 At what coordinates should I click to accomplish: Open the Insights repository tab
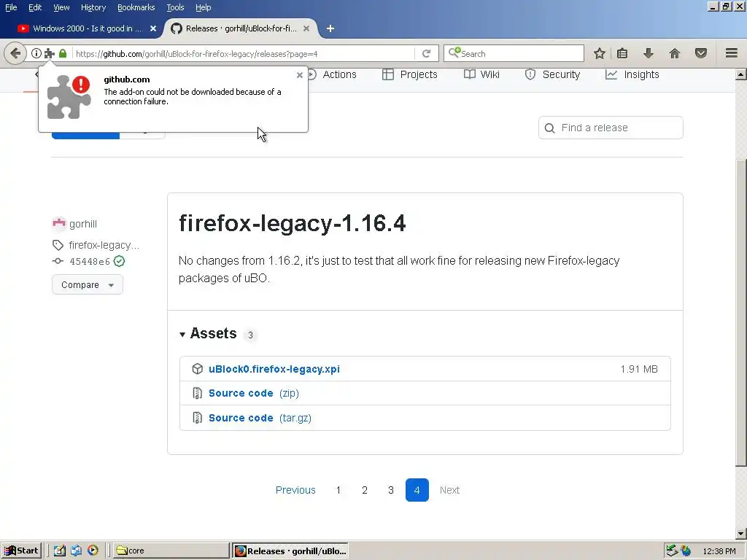click(x=632, y=75)
